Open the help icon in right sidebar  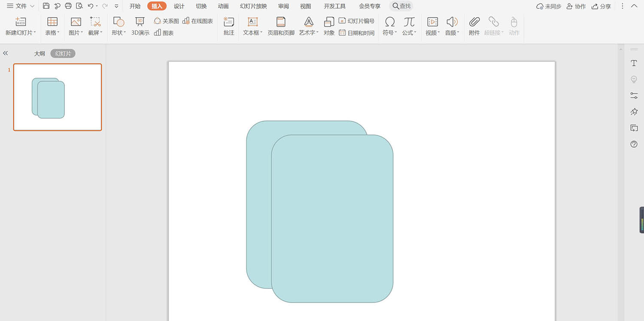tap(634, 144)
